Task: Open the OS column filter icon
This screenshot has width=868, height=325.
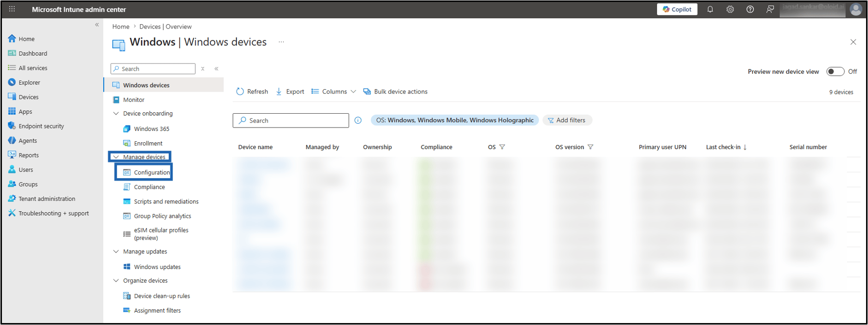Action: 502,147
